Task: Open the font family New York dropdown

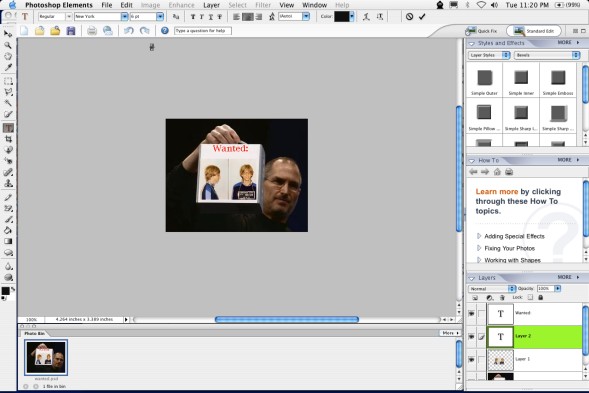Action: (124, 17)
